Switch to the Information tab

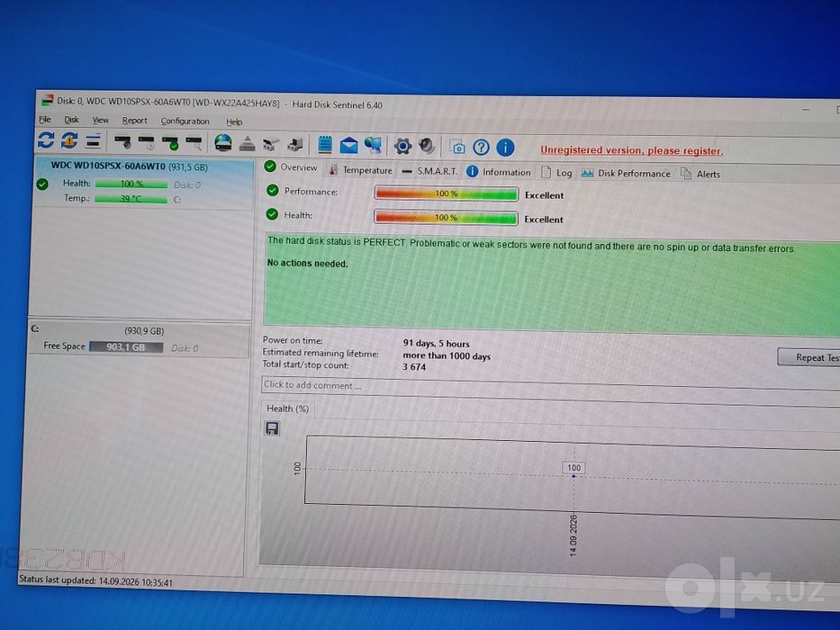499,172
